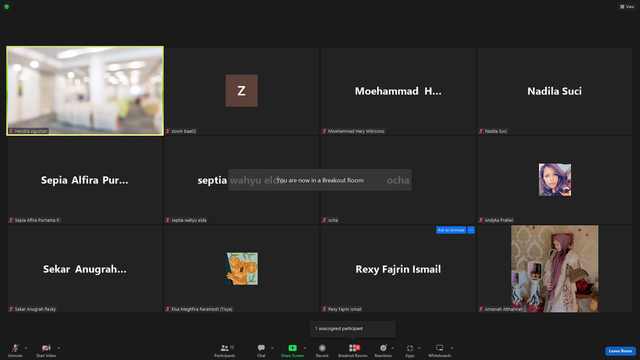Click Andyka Pratiwi's profile photo
The width and height of the screenshot is (640, 360).
[x=555, y=180]
